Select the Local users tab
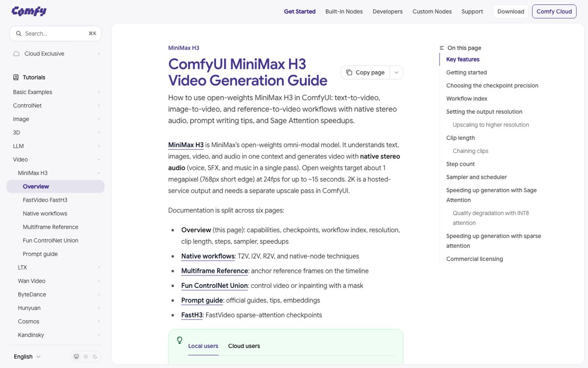 point(203,346)
